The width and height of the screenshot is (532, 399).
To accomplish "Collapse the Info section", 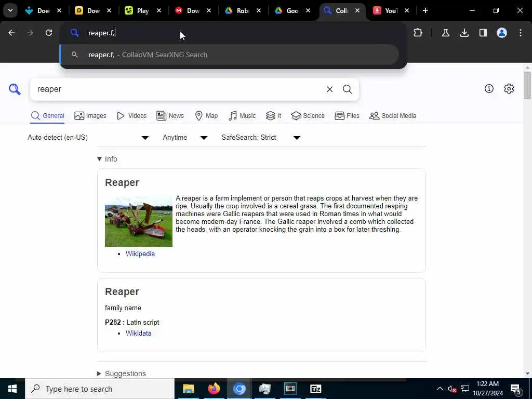I will [107, 159].
